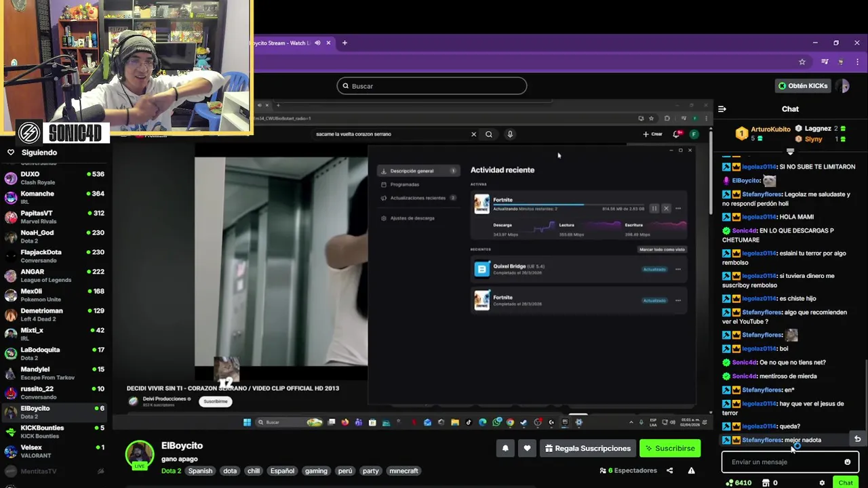Open DUXO channel in sidebar
Screen dimensions: 868x488
tap(54, 178)
